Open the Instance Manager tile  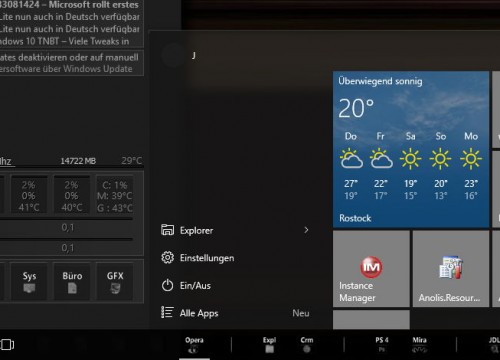click(x=371, y=269)
